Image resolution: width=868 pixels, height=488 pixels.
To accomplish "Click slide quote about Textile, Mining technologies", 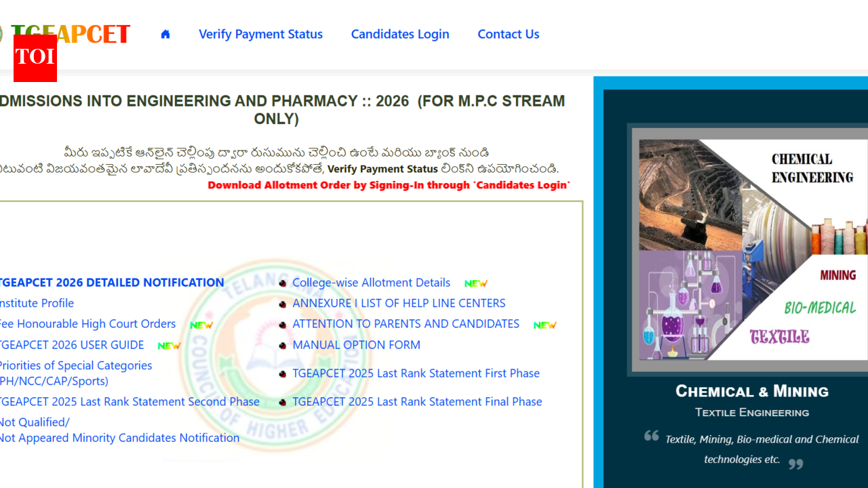I will pos(751,449).
